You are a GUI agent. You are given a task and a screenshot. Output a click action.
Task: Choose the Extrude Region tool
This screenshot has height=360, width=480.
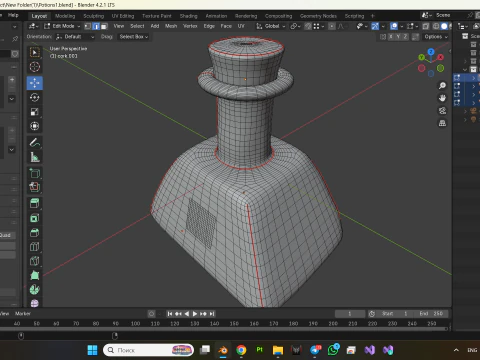tap(35, 188)
